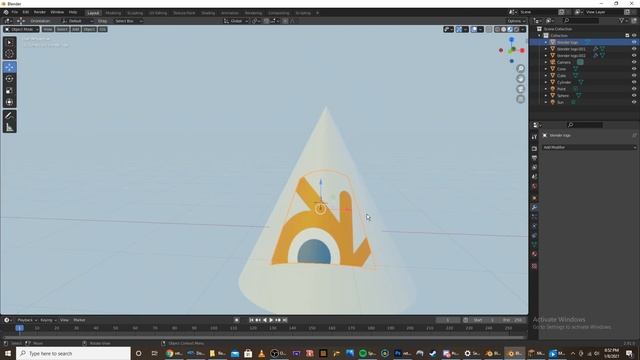Open the Window menu
The width and height of the screenshot is (640, 360).
click(x=57, y=12)
